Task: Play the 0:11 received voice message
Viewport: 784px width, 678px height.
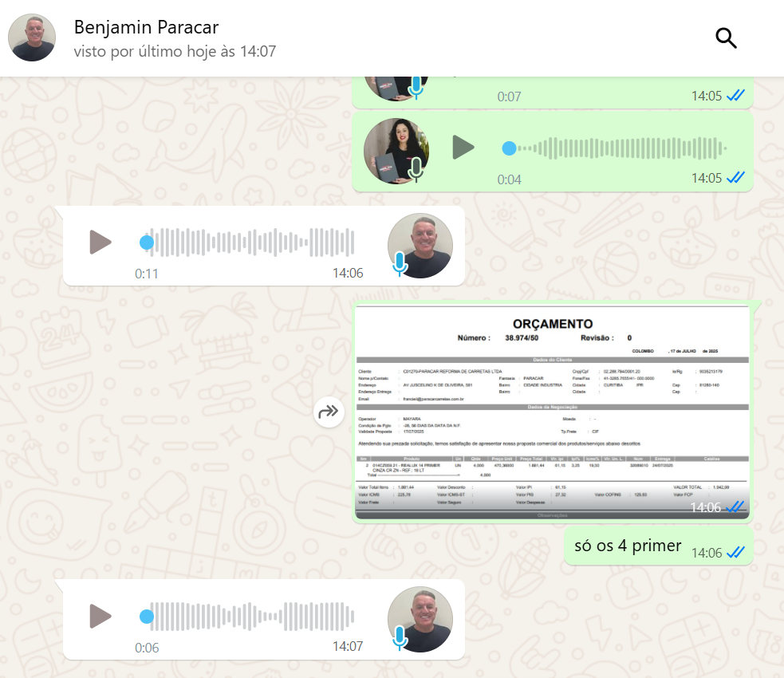Action: click(100, 242)
